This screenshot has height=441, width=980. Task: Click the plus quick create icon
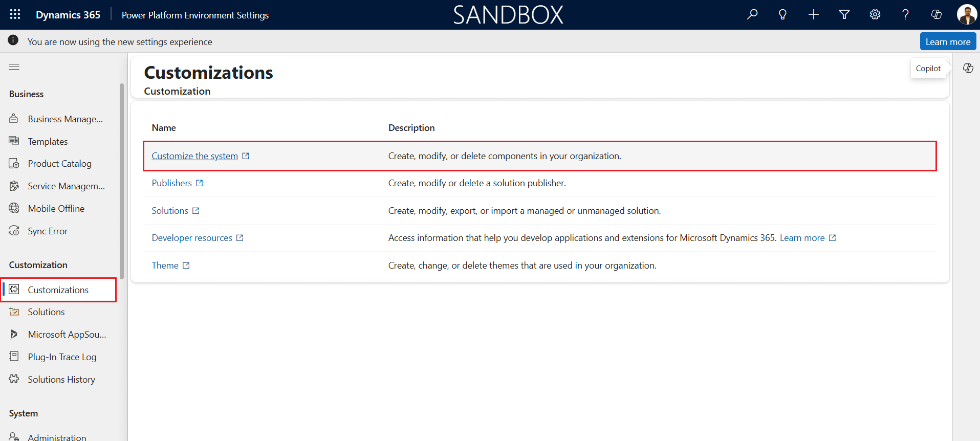(x=813, y=15)
